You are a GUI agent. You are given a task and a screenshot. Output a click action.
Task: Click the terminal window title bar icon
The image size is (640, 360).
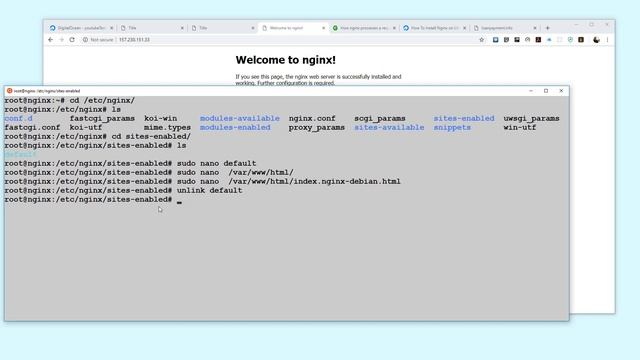9,91
